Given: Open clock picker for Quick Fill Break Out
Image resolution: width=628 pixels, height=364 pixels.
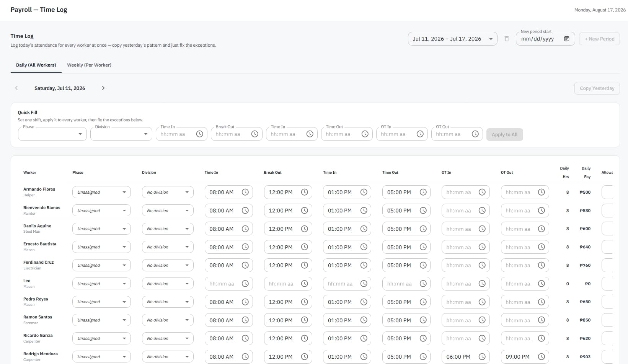Looking at the screenshot, I should pyautogui.click(x=255, y=134).
